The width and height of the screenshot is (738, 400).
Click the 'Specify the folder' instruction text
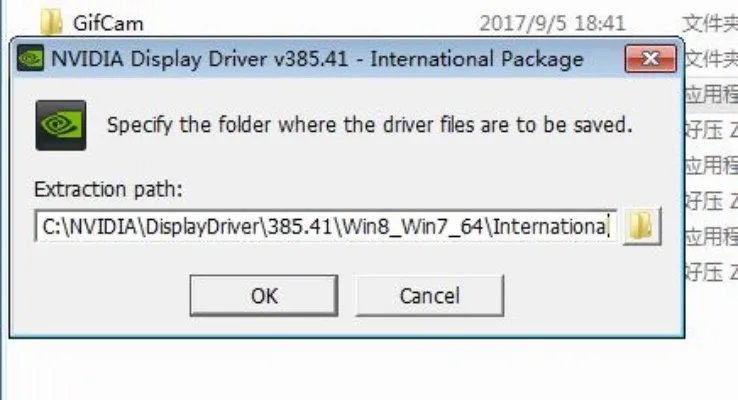370,125
